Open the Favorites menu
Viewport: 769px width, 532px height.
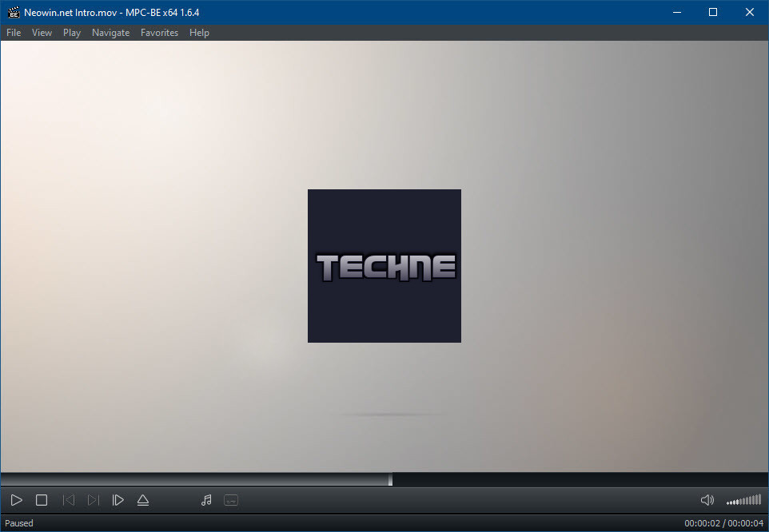159,32
